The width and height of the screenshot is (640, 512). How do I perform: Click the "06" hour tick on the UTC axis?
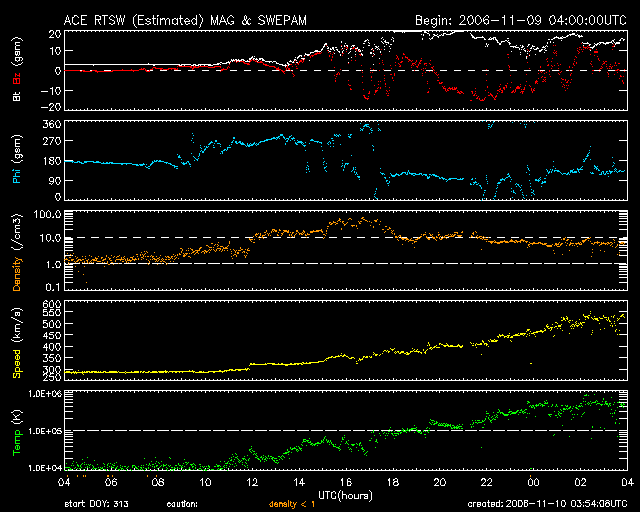coord(111,483)
